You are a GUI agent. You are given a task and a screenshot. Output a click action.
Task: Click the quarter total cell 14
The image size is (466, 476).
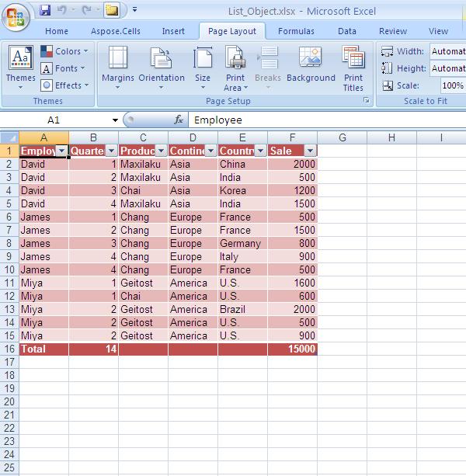[x=93, y=349]
